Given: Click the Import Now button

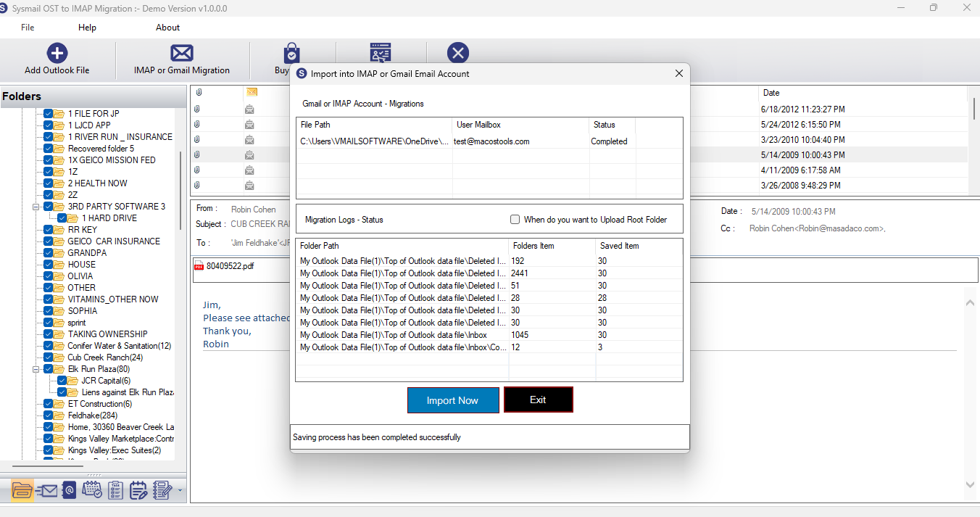Looking at the screenshot, I should [453, 400].
